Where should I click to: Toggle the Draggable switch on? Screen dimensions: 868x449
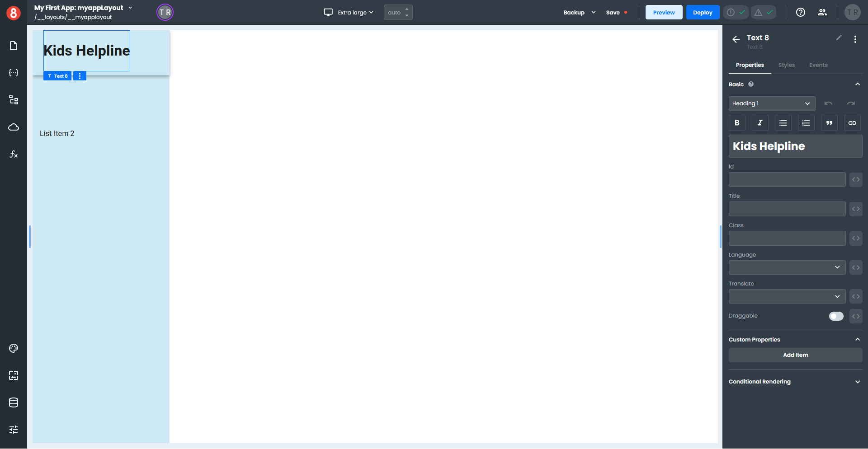coord(836,316)
